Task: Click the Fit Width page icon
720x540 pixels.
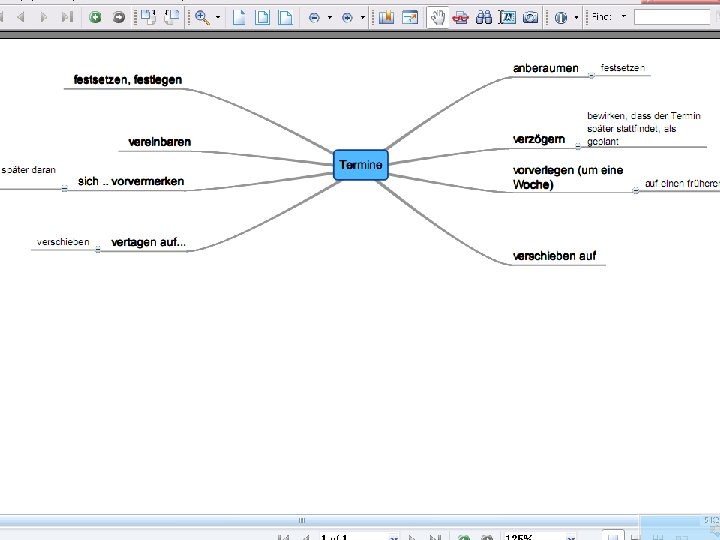Action: click(286, 17)
